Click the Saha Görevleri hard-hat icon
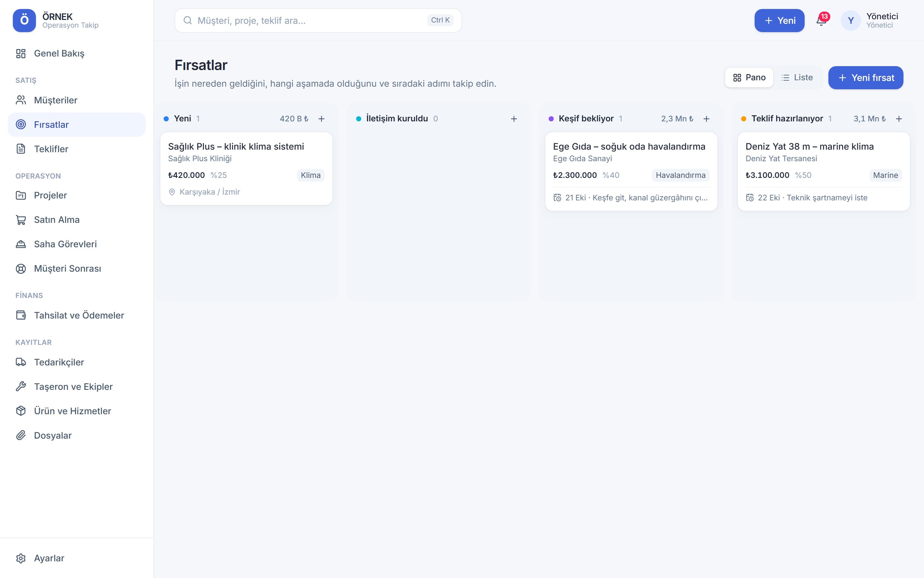 coord(21,244)
